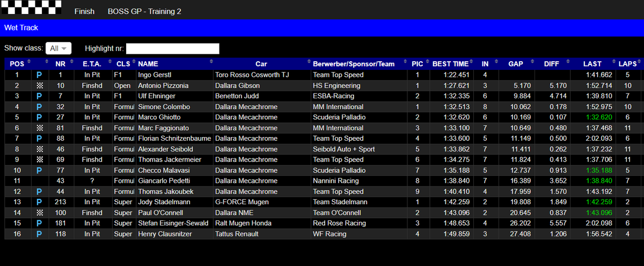Click team cell Nannini Racing
This screenshot has width=644, height=266.
tap(336, 181)
